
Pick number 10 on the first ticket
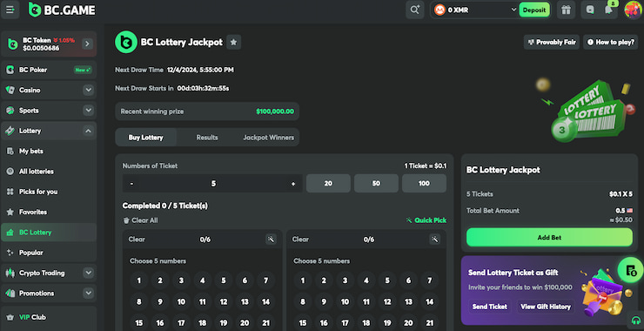pyautogui.click(x=181, y=301)
